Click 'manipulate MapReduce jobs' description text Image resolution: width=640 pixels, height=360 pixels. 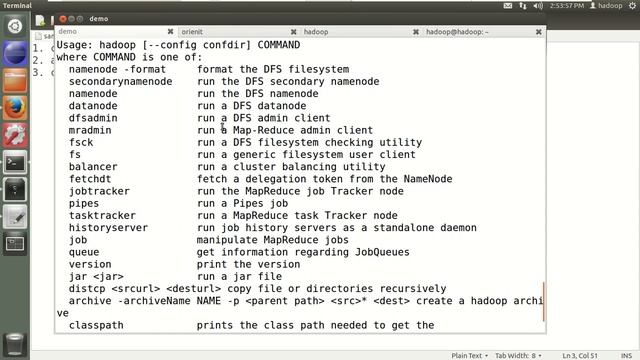tap(273, 240)
